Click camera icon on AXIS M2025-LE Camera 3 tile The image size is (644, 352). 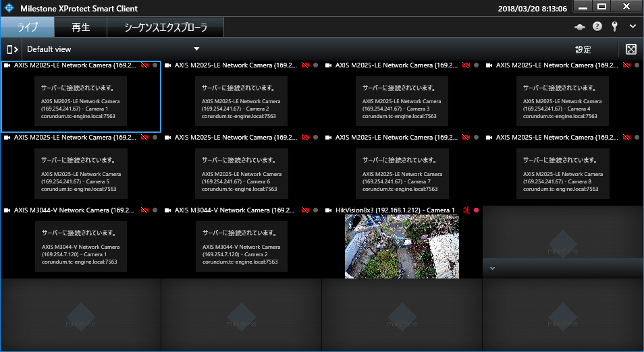328,65
